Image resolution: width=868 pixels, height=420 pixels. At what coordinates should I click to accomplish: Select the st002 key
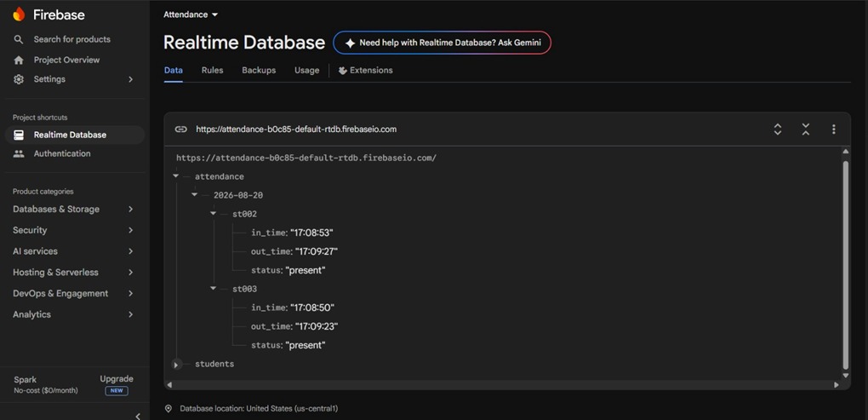[x=245, y=214]
